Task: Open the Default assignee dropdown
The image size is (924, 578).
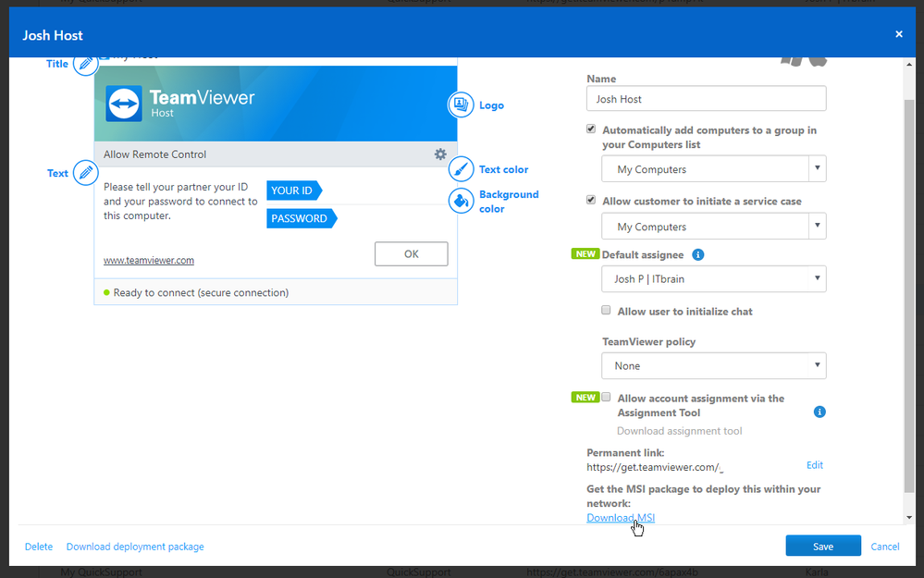Action: tap(714, 278)
